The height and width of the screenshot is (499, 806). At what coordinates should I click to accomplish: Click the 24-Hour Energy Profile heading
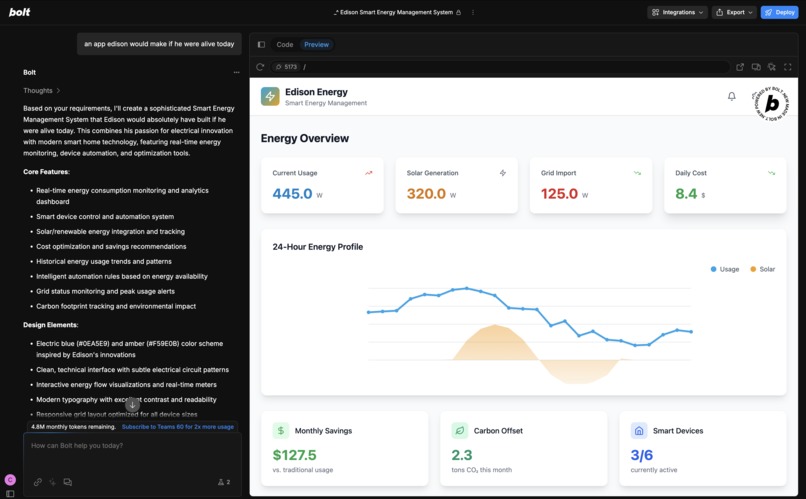tap(318, 247)
